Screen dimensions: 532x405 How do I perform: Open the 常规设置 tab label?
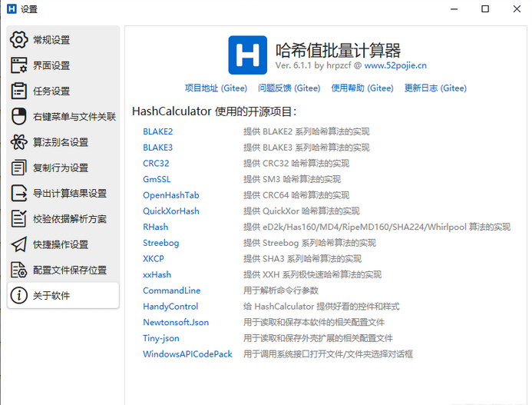click(51, 40)
